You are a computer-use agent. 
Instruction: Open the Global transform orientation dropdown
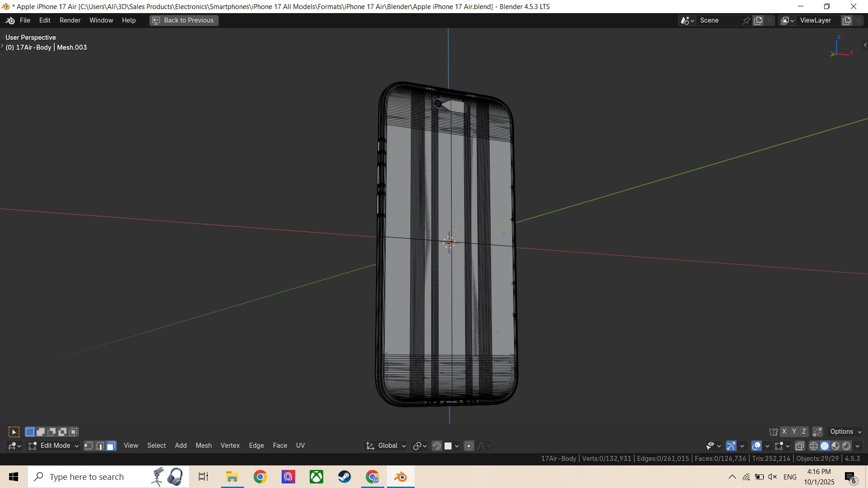click(386, 446)
